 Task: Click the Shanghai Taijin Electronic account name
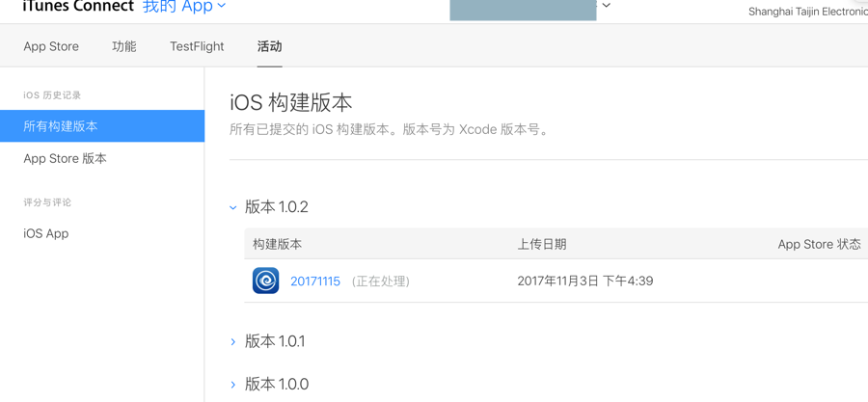[807, 12]
